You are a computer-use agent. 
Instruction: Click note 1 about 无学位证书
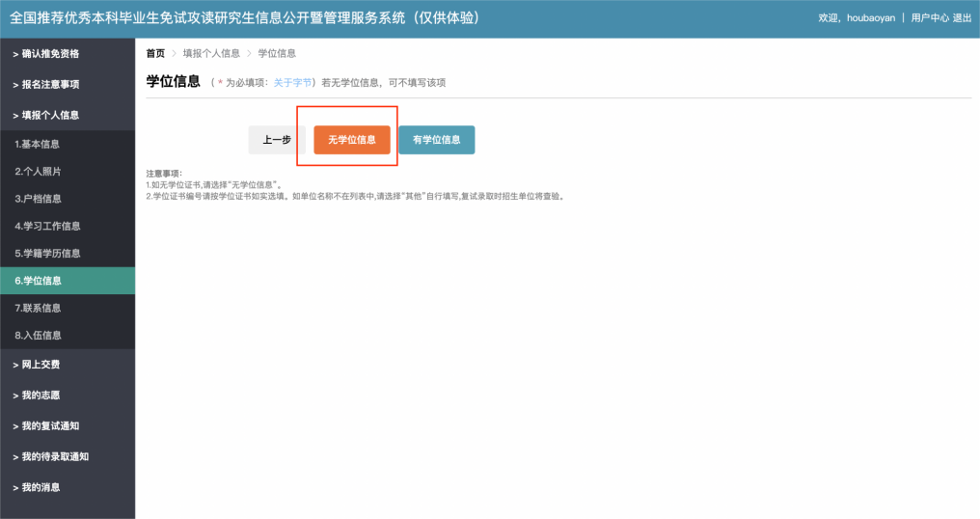216,185
